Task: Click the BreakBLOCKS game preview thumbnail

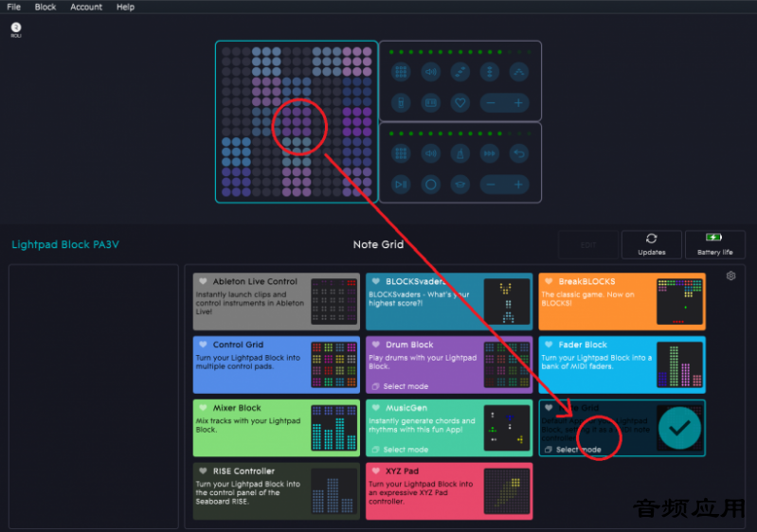Action: point(679,301)
